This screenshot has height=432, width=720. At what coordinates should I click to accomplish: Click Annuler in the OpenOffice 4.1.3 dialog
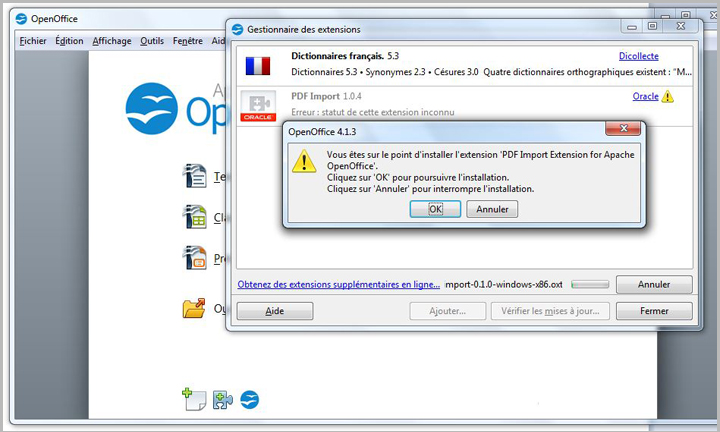(492, 209)
